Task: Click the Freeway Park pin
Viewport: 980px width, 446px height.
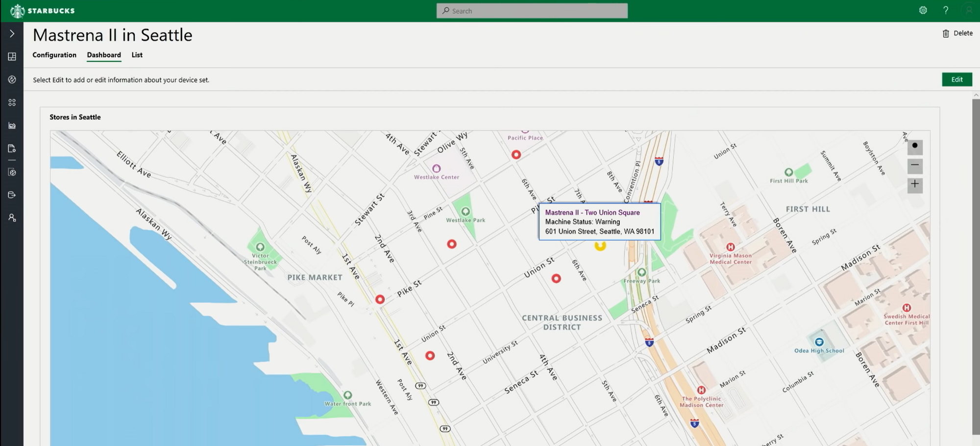Action: click(641, 272)
